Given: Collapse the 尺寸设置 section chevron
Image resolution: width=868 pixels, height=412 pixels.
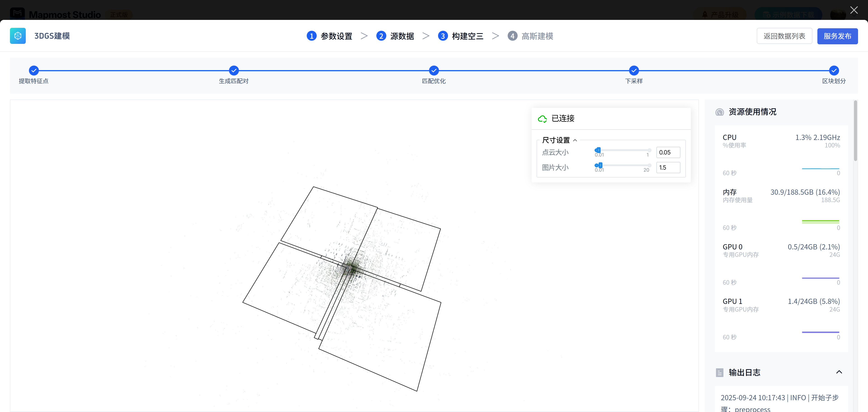Looking at the screenshot, I should click(x=575, y=140).
